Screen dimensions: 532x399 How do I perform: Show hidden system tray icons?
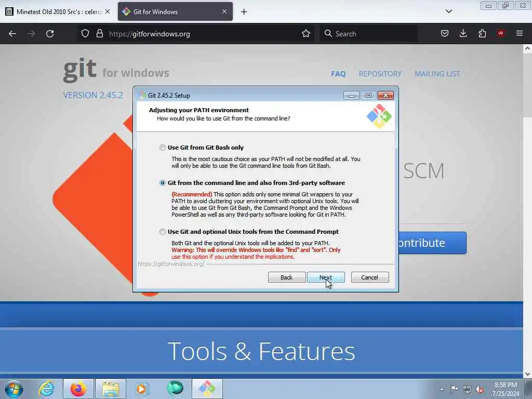coord(442,389)
